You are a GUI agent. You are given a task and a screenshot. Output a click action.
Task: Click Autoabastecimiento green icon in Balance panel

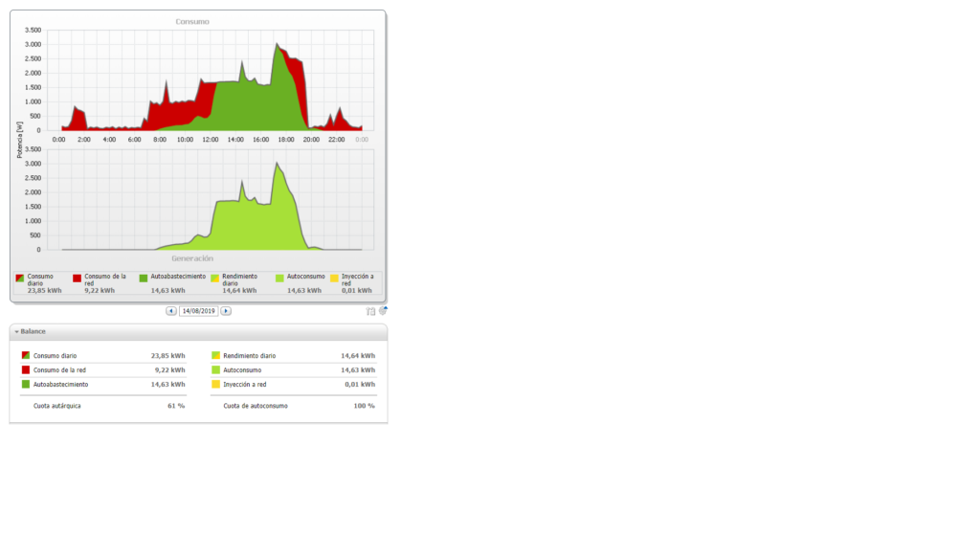pos(26,384)
